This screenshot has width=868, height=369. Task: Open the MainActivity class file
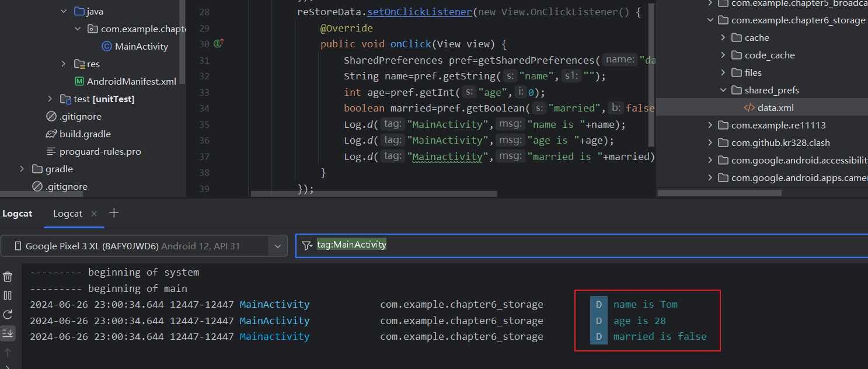[x=141, y=47]
